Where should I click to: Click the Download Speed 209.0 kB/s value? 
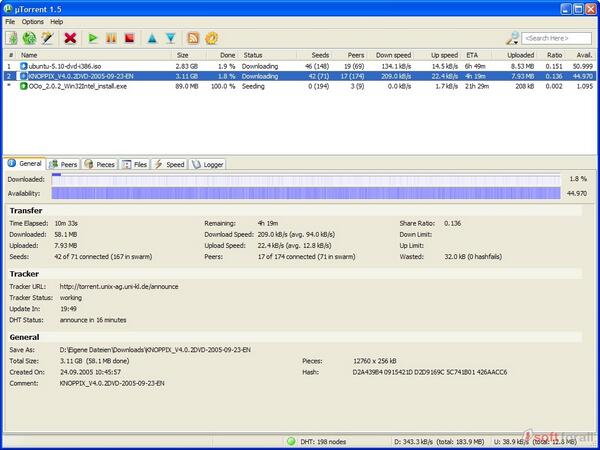(x=296, y=234)
